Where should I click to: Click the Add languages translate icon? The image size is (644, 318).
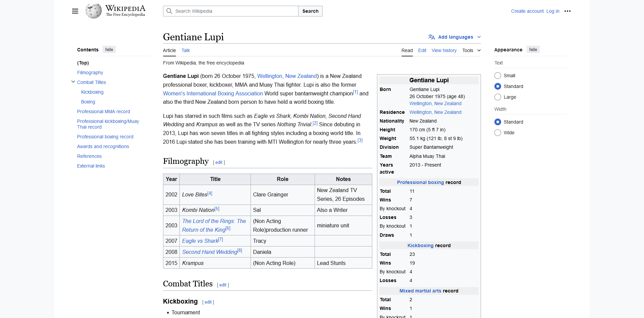click(x=431, y=37)
